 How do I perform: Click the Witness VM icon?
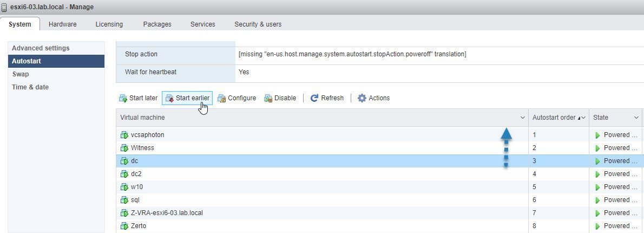(x=124, y=148)
